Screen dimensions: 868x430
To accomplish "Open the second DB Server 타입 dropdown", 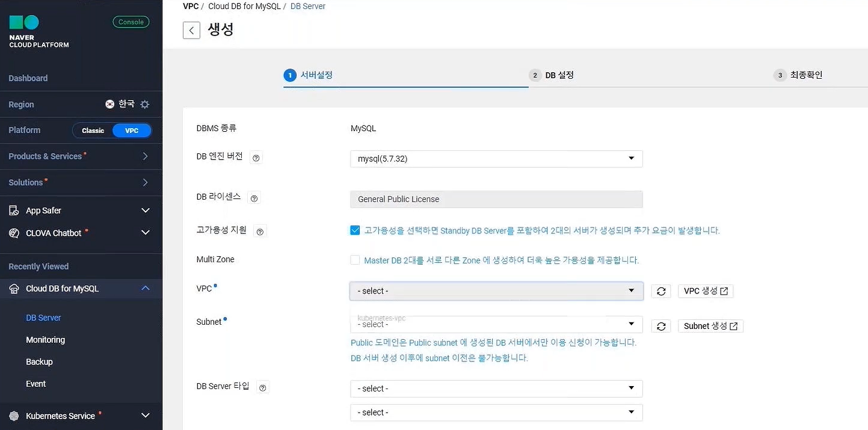I will (x=496, y=413).
